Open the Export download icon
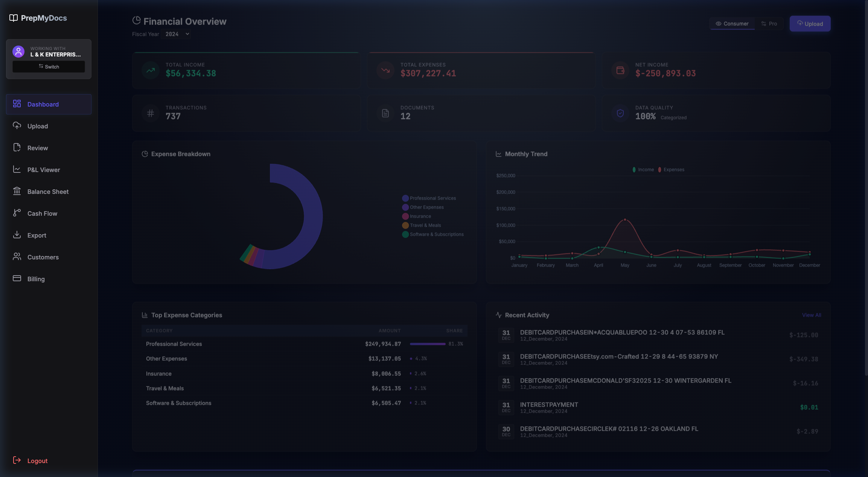The height and width of the screenshot is (477, 868). 17,235
